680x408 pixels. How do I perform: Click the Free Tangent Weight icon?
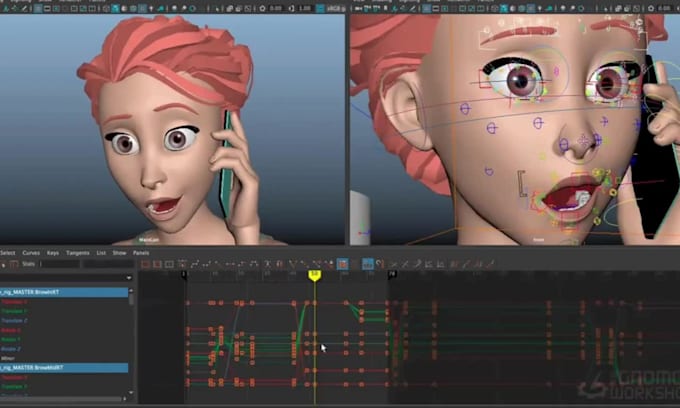click(x=317, y=264)
